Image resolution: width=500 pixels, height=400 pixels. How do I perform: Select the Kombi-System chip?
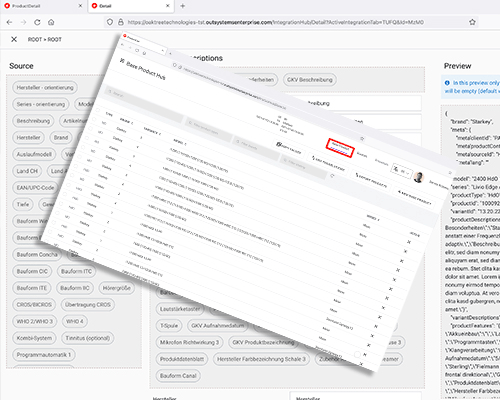click(34, 338)
